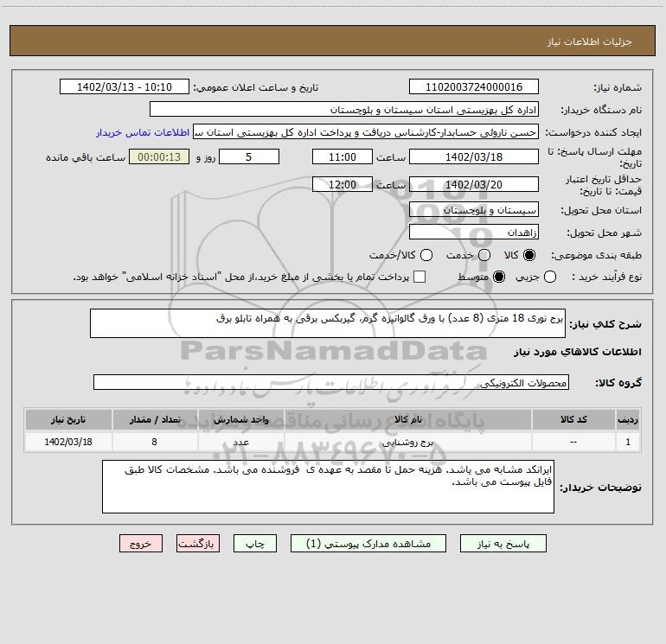Click the تاریخ نیاز column header

pos(68,419)
